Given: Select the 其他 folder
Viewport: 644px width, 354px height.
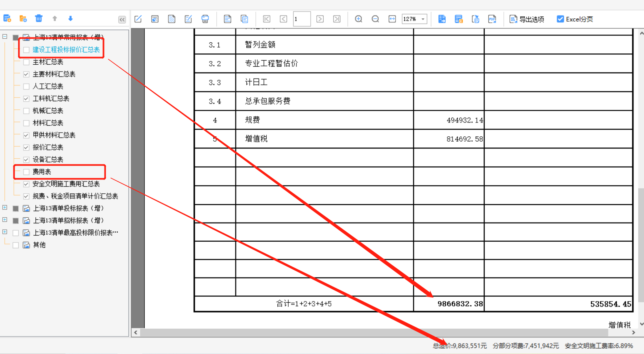Looking at the screenshot, I should pyautogui.click(x=39, y=245).
